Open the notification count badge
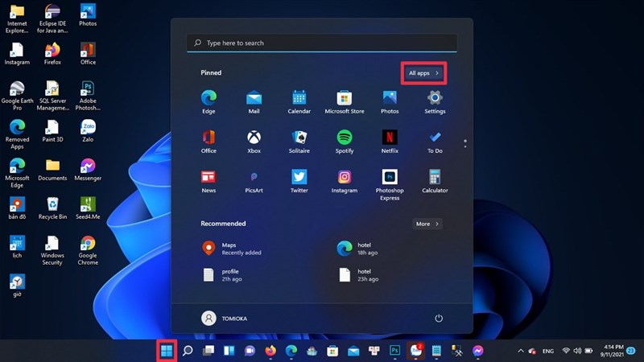The image size is (644, 362). (631, 351)
